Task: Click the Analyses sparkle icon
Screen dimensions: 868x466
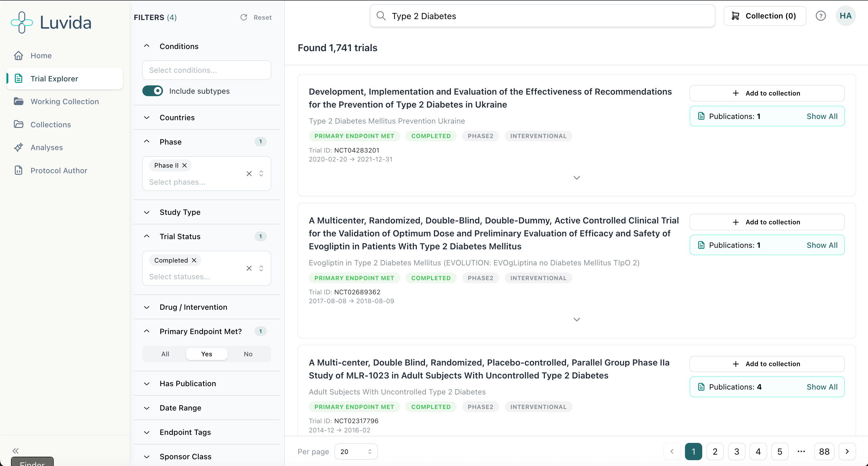Action: 18,147
